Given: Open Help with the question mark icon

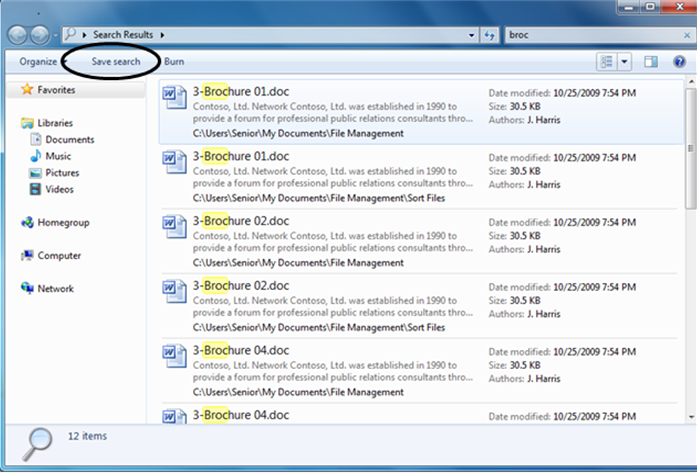Looking at the screenshot, I should (x=679, y=61).
